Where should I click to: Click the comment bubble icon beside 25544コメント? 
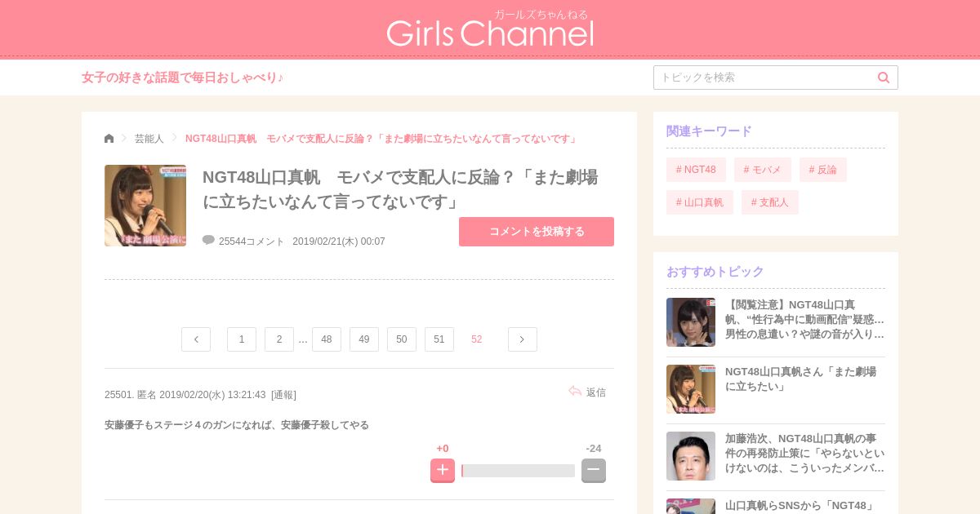(x=208, y=240)
